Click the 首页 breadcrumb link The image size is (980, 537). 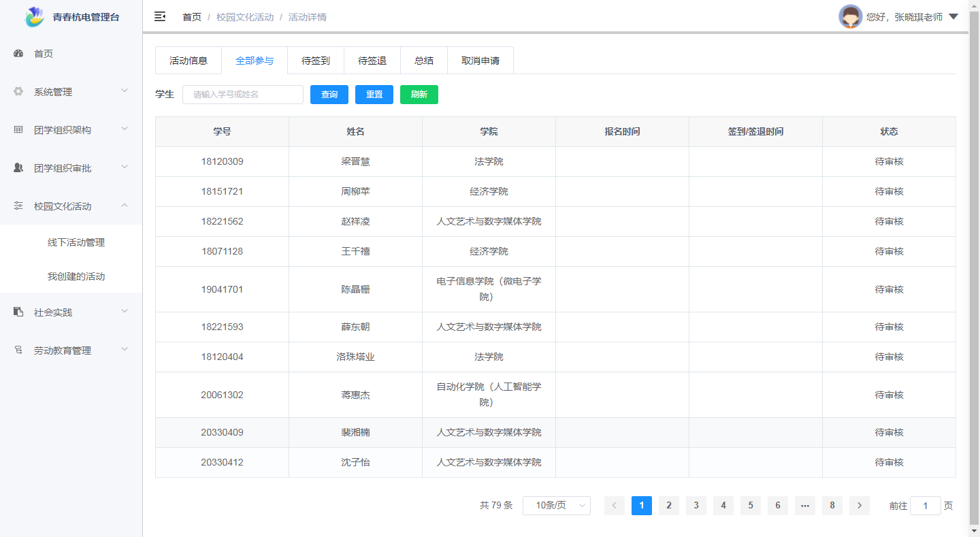coord(192,17)
